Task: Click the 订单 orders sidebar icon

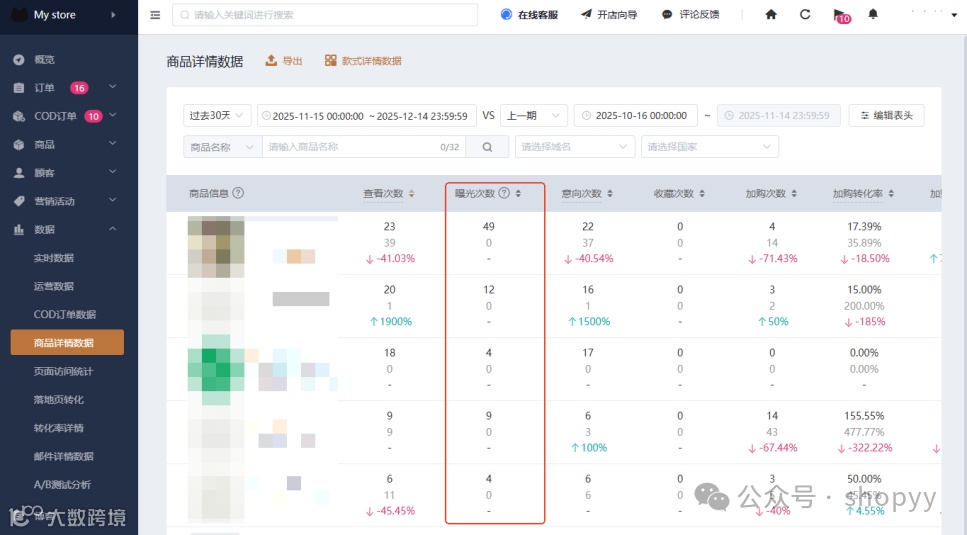Action: click(19, 88)
